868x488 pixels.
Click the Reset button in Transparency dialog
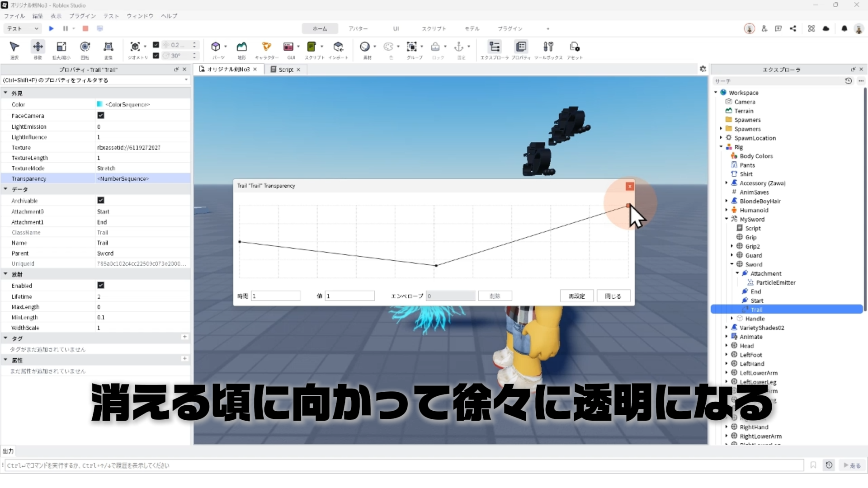pos(576,296)
